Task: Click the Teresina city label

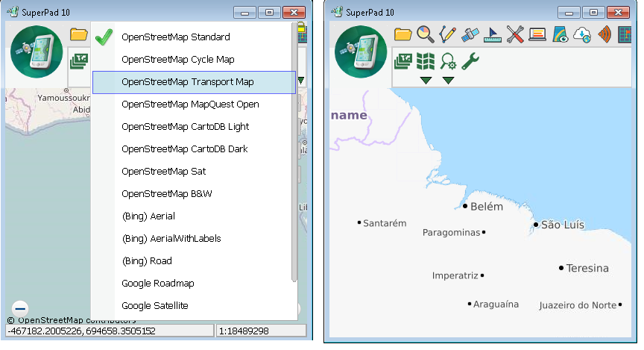Action: (x=587, y=268)
